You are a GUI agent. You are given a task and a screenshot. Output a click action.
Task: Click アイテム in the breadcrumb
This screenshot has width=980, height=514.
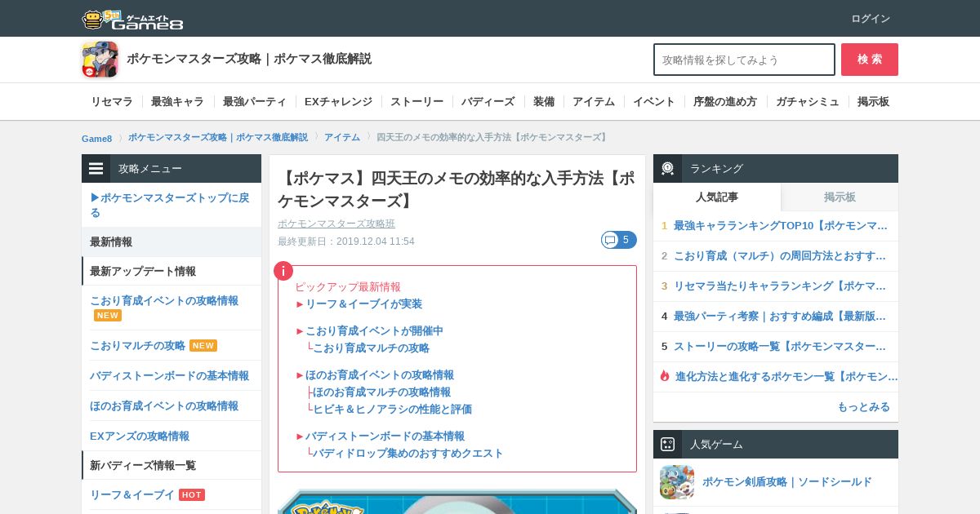pos(342,137)
